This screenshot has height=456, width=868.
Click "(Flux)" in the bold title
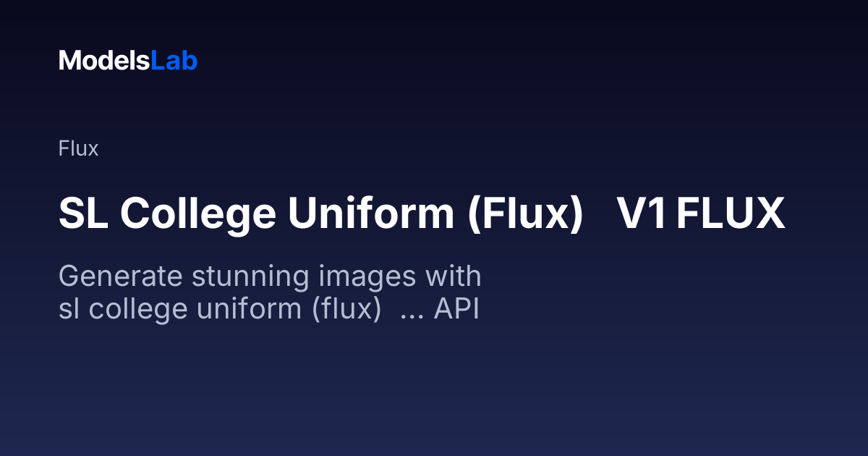pos(525,215)
